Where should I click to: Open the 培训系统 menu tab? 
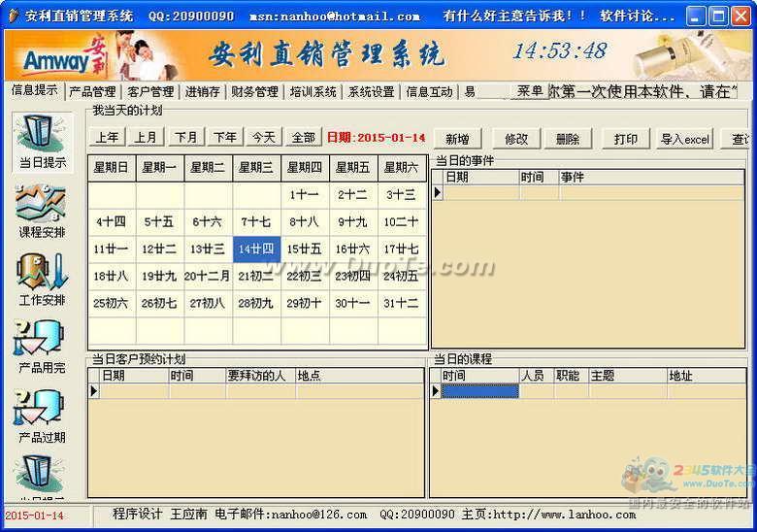[313, 91]
